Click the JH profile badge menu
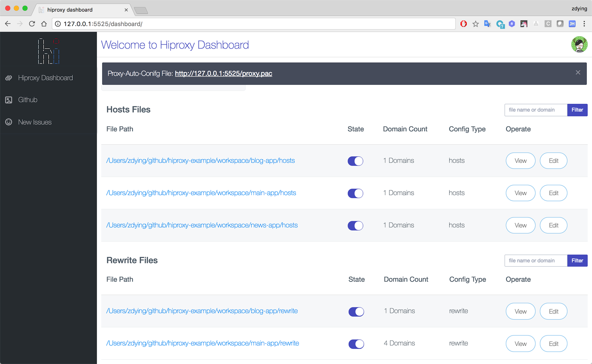 572,24
